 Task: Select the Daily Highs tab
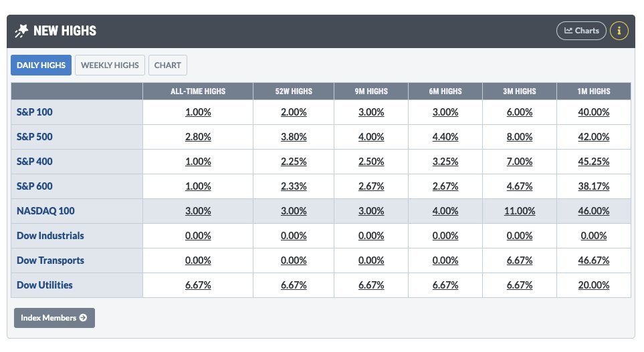click(41, 65)
